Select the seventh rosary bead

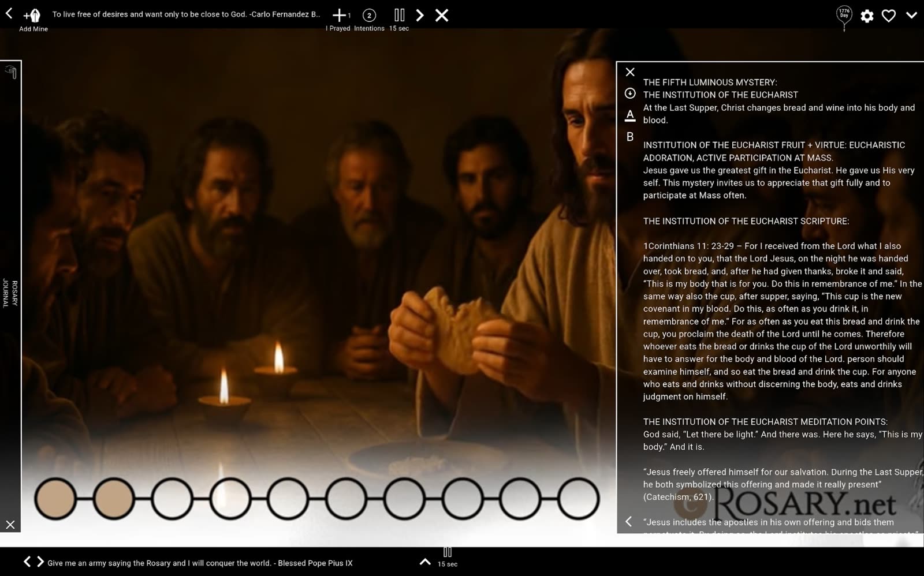(x=405, y=499)
